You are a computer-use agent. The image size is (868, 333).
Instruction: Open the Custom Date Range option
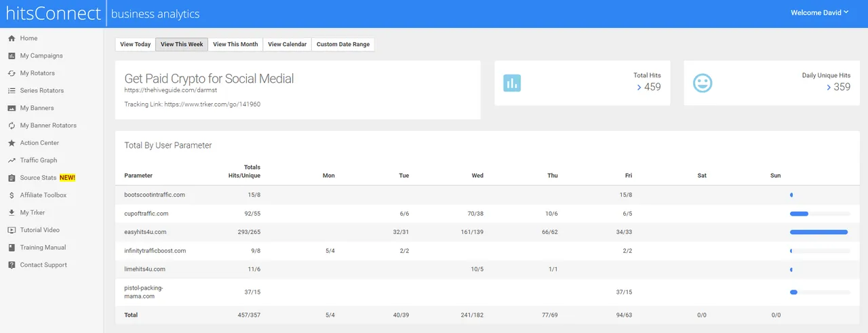(x=343, y=45)
